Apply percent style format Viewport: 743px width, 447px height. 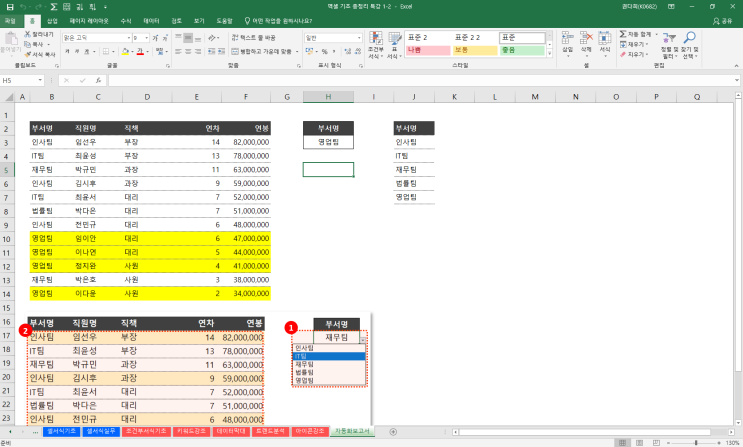tap(325, 51)
